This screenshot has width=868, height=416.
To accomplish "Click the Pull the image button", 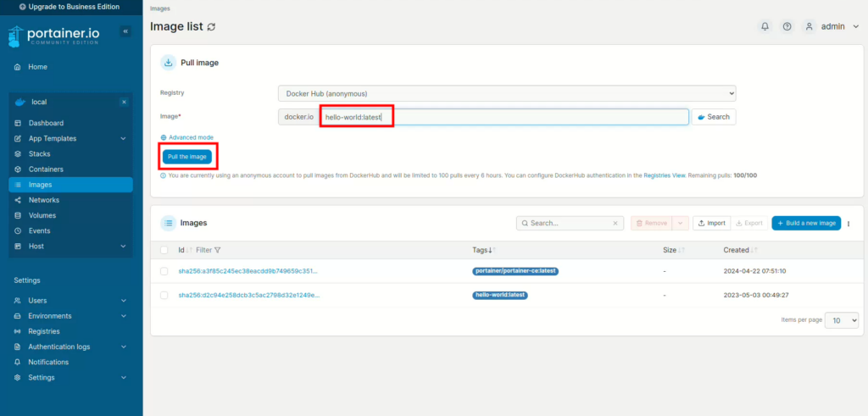I will click(186, 157).
